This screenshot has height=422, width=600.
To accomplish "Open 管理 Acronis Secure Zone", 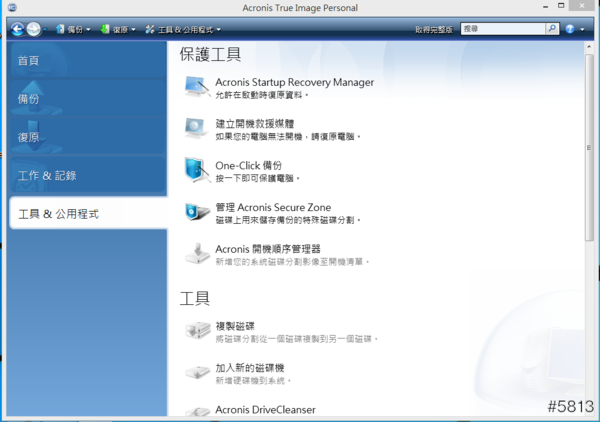I will [273, 207].
